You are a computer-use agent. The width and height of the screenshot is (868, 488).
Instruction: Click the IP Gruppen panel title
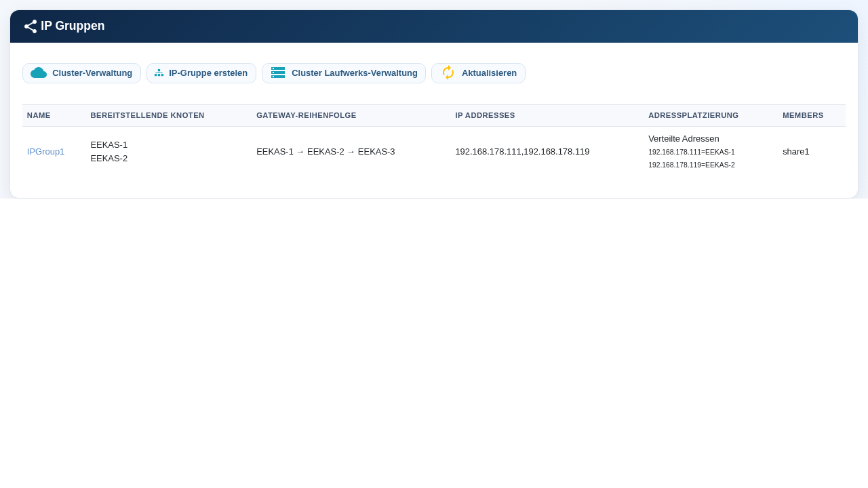[x=73, y=26]
